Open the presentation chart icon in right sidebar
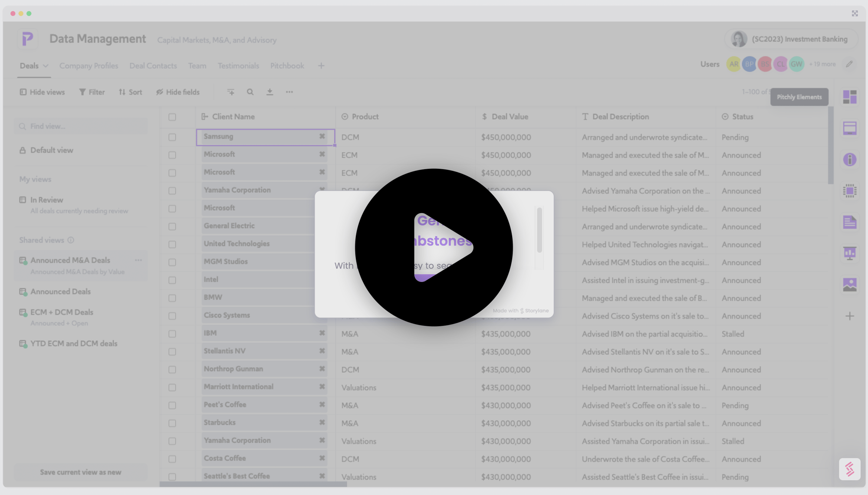The width and height of the screenshot is (868, 495). (x=849, y=253)
